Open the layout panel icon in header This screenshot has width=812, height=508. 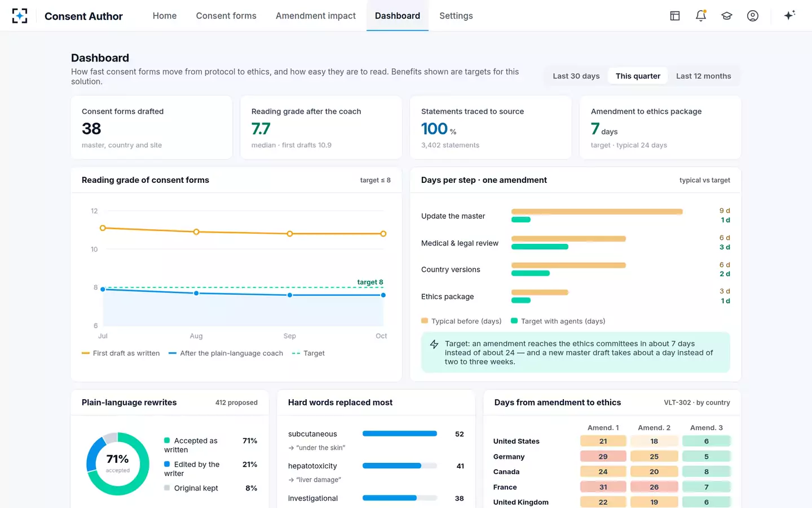tap(675, 16)
